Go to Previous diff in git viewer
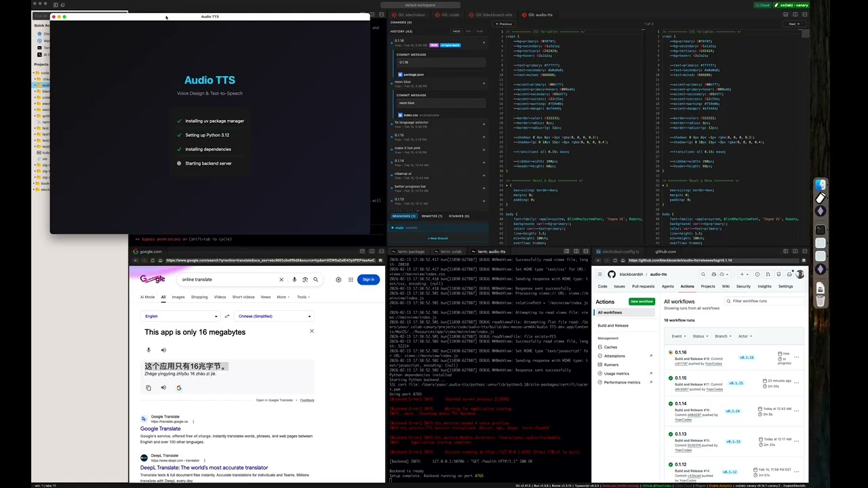868x488 pixels. tap(504, 24)
